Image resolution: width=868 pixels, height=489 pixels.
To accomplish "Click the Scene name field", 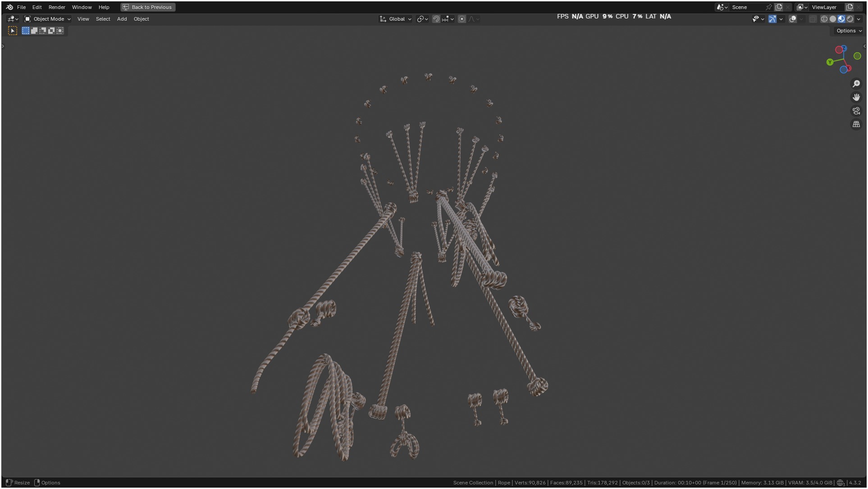I will pos(747,7).
